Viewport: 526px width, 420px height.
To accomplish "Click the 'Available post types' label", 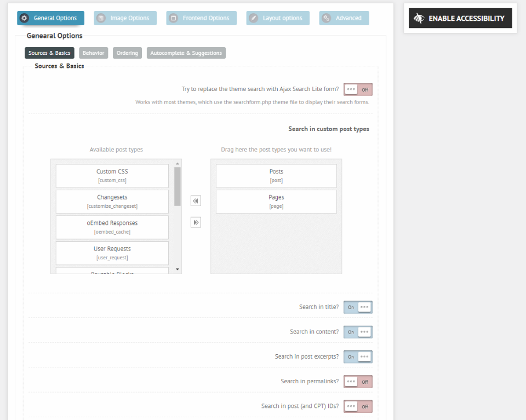I will 116,149.
